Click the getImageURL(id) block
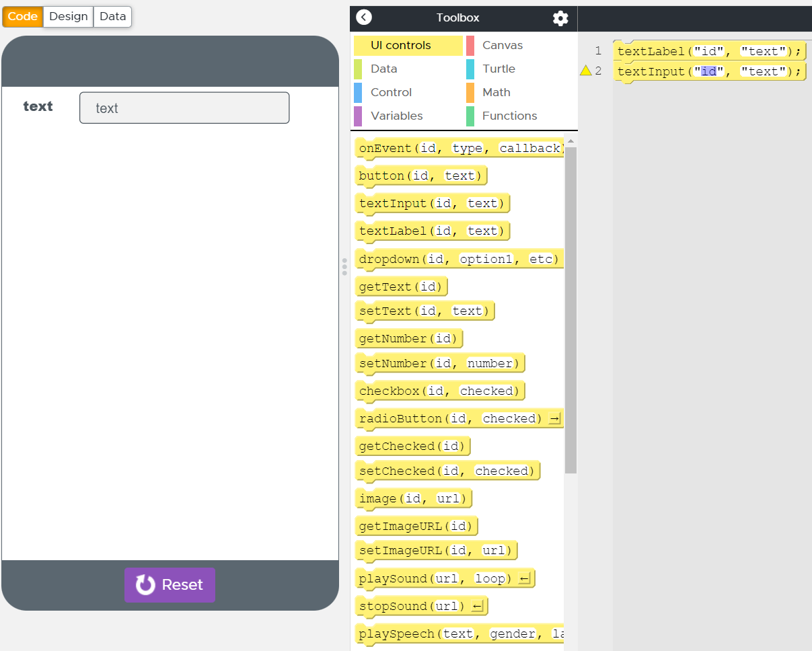The height and width of the screenshot is (651, 812). pyautogui.click(x=416, y=527)
